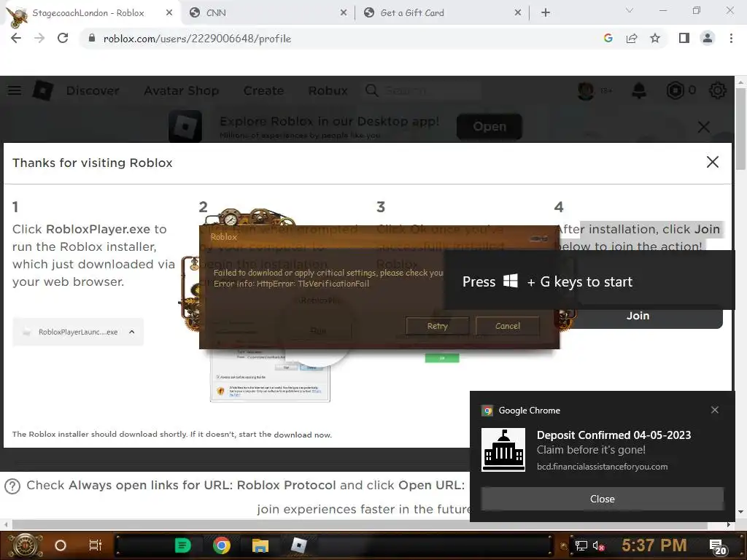Click the notification bank building icon
The height and width of the screenshot is (560, 747).
[x=503, y=449]
